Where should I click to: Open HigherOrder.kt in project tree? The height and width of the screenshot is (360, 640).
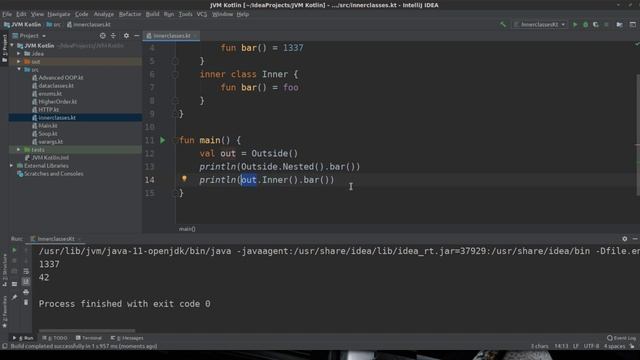click(x=58, y=102)
